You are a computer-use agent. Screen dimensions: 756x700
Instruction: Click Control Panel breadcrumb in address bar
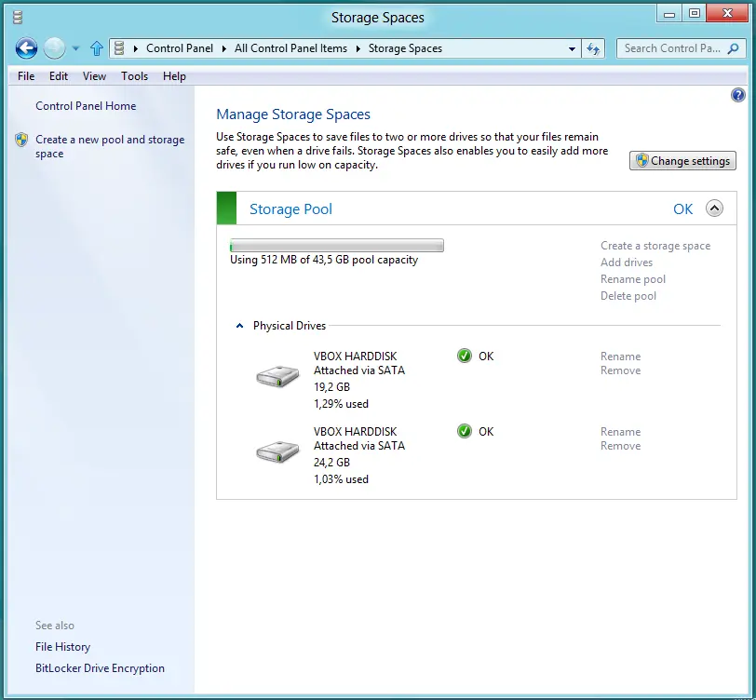pos(180,48)
